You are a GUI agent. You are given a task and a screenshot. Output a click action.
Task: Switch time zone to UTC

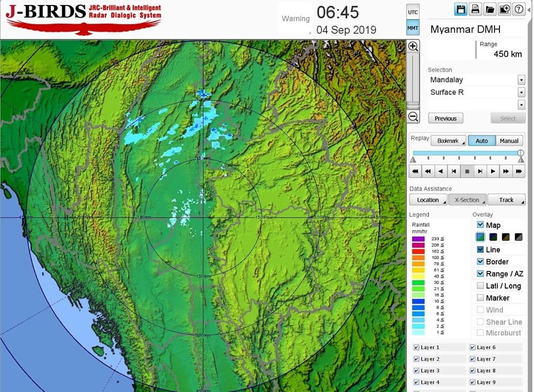(x=413, y=12)
